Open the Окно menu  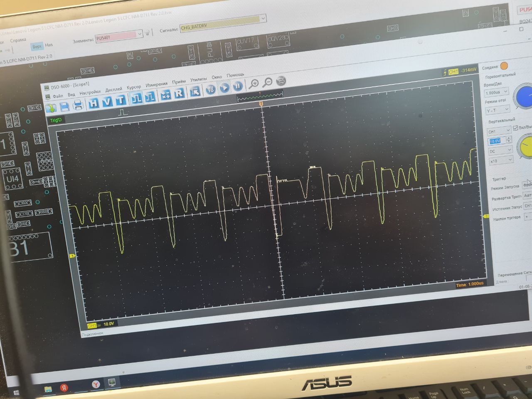coord(217,78)
